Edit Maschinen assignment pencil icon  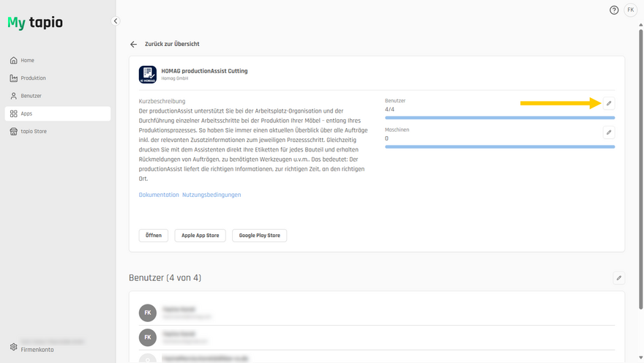coord(609,132)
